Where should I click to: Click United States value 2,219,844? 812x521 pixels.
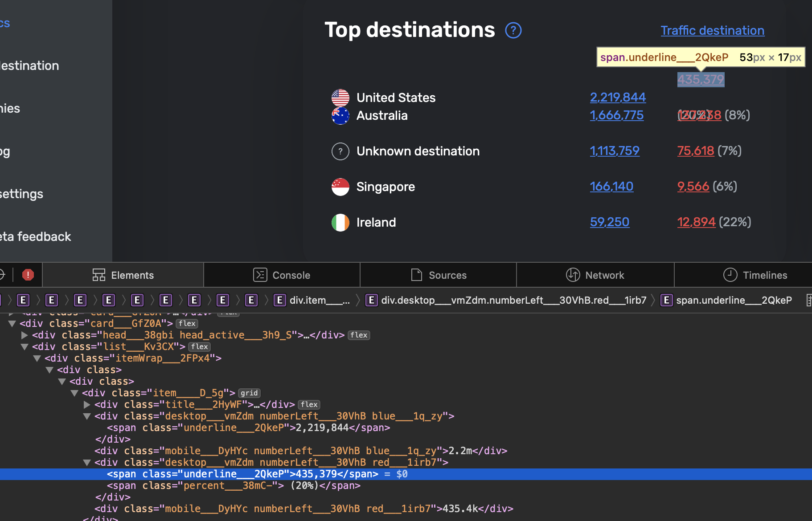pos(618,97)
